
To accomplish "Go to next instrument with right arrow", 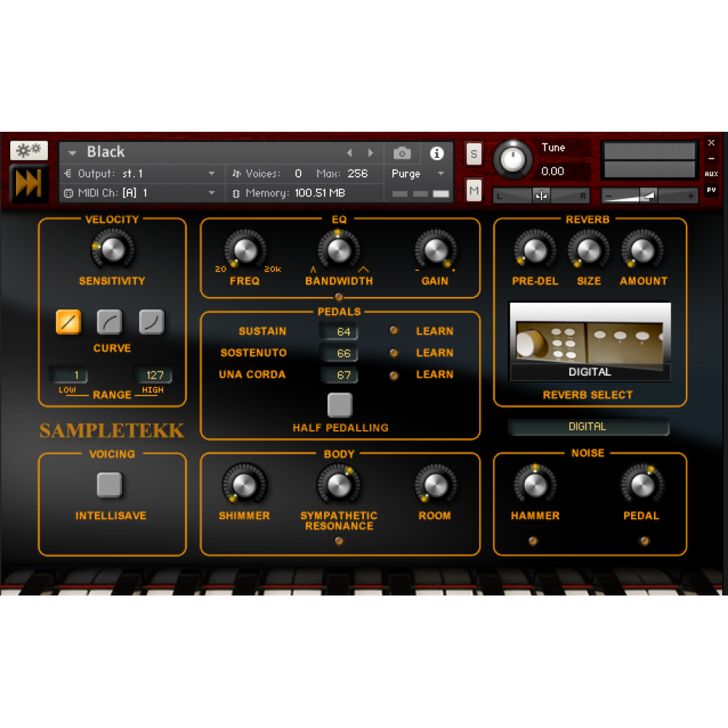I will click(371, 153).
